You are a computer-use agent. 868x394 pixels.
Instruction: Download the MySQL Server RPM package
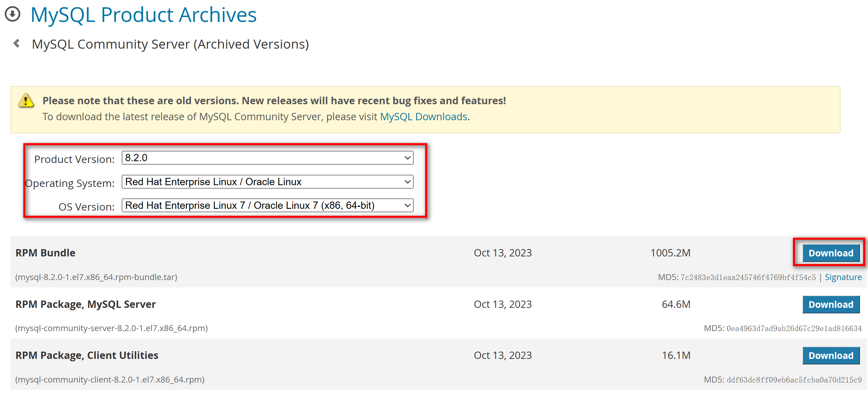(x=831, y=304)
